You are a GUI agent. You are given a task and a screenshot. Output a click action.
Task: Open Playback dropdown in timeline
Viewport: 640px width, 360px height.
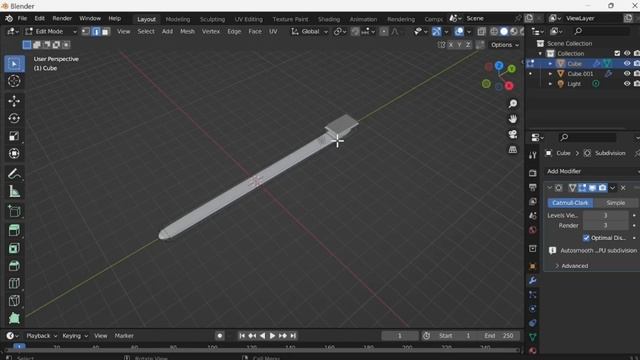42,336
